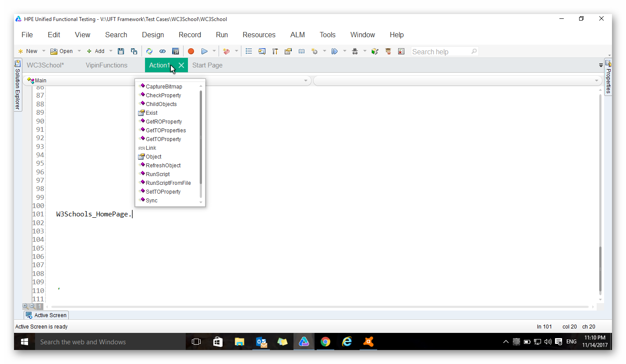Select the Active Screen bottom tab
This screenshot has width=626, height=364.
46,315
